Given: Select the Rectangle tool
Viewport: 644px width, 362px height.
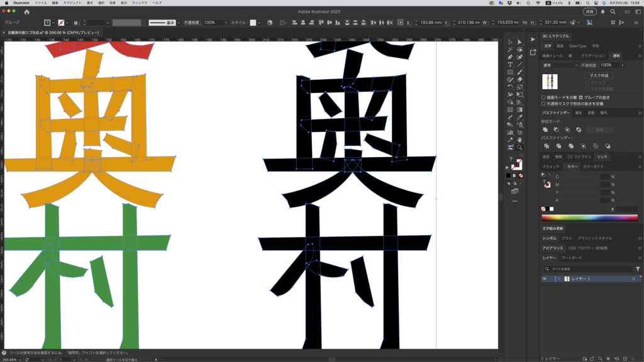Looking at the screenshot, I should tap(510, 72).
